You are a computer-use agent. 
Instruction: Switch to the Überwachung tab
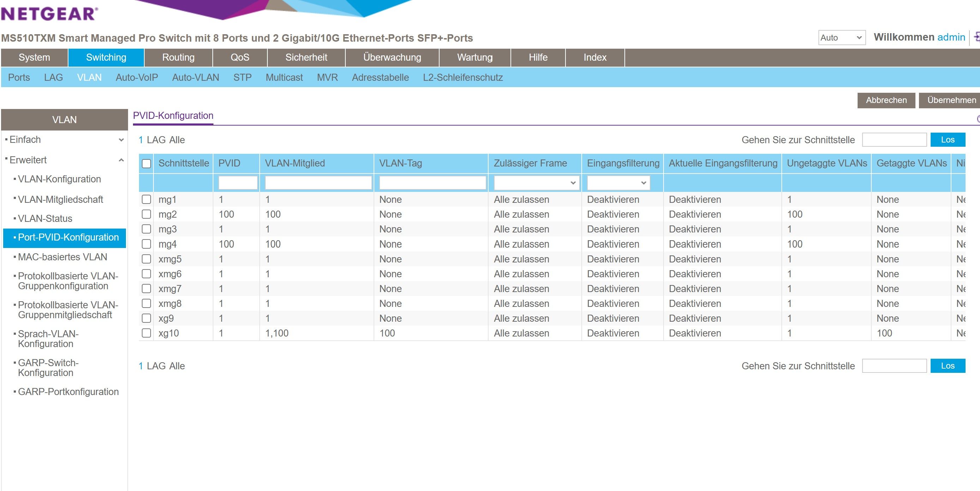pyautogui.click(x=392, y=57)
